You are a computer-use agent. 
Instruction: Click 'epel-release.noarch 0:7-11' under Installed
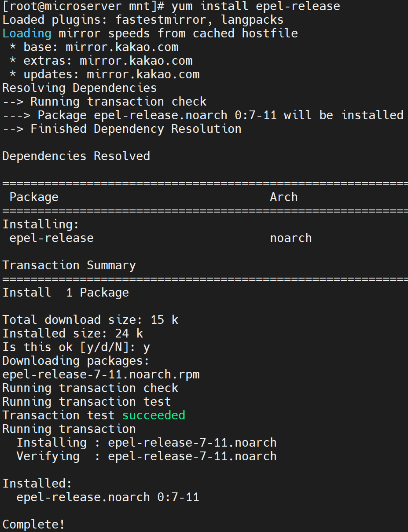pos(108,497)
